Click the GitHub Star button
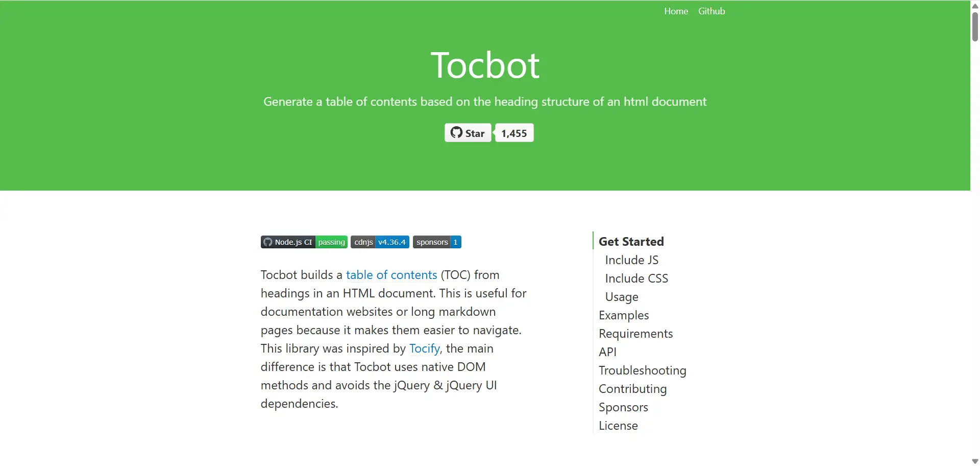The width and height of the screenshot is (980, 466). pos(468,133)
